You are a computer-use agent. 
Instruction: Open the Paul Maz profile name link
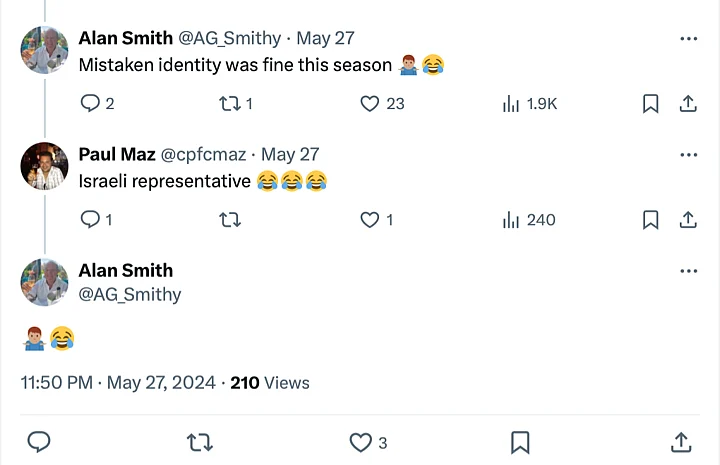click(116, 154)
